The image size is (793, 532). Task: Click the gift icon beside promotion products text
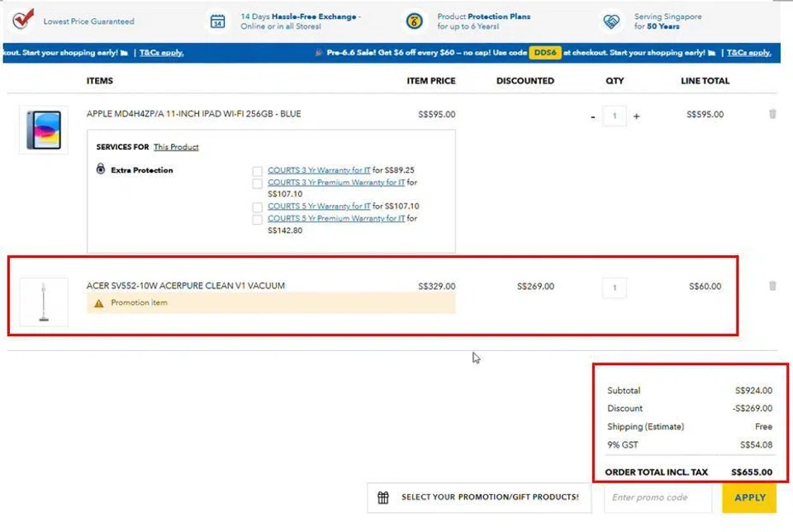(x=383, y=497)
